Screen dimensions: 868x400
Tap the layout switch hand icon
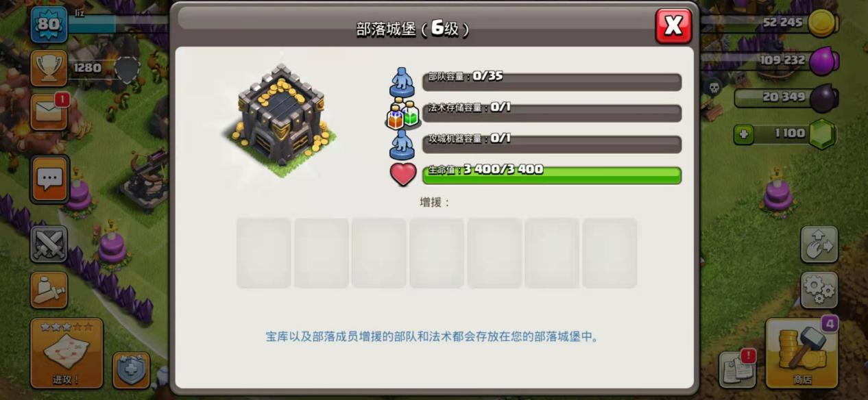(819, 244)
